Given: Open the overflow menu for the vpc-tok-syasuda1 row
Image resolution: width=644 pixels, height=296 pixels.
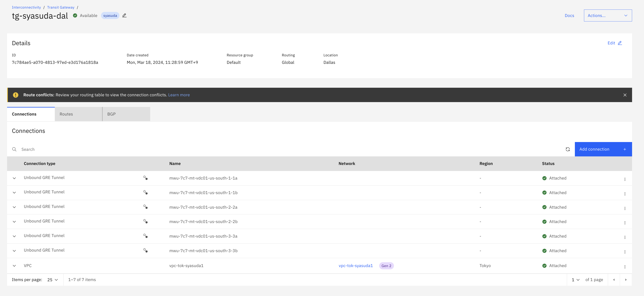Looking at the screenshot, I should tap(625, 267).
